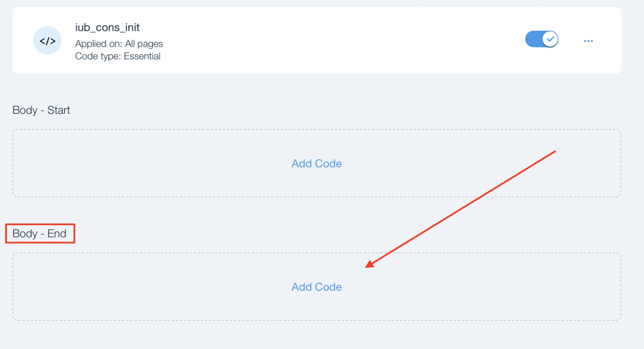The image size is (644, 349).
Task: Click the code snippet icon for iub_cons_init
Action: click(x=47, y=41)
